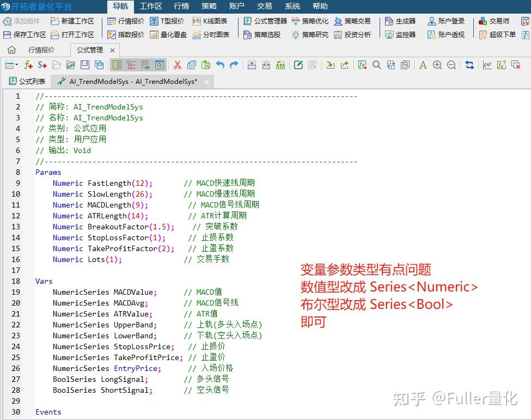Close the AI_TrendModelSys editor tab
Viewport: 531px width, 420px height.
point(206,82)
